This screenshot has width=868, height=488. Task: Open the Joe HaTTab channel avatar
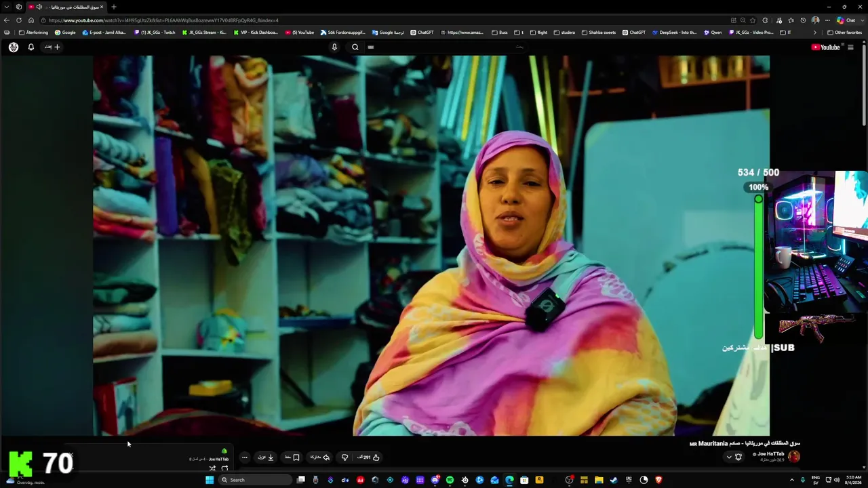tap(794, 456)
